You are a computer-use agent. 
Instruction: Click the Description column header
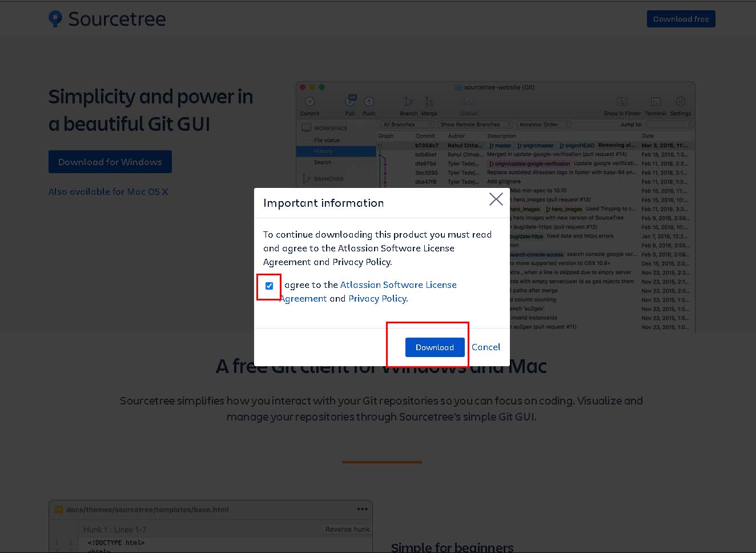pyautogui.click(x=502, y=136)
